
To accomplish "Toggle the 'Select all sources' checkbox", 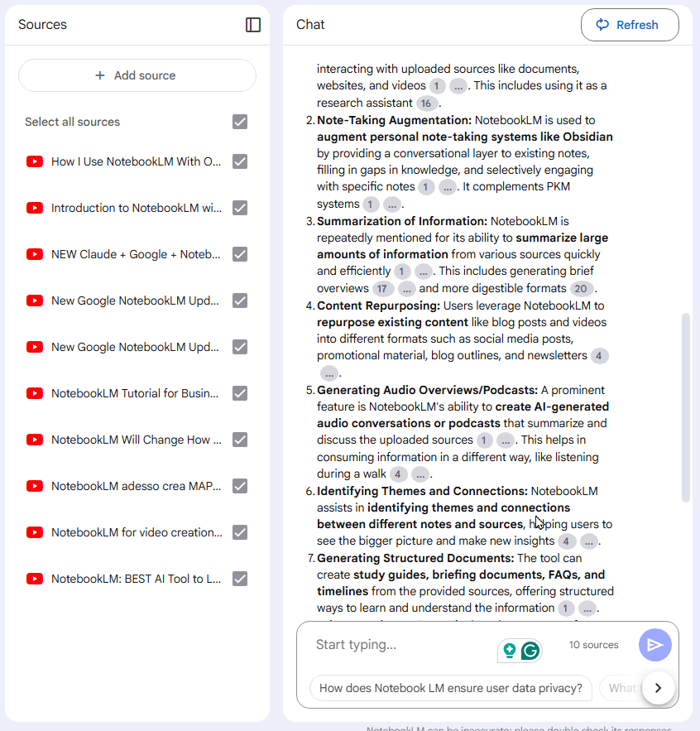I will tap(240, 122).
